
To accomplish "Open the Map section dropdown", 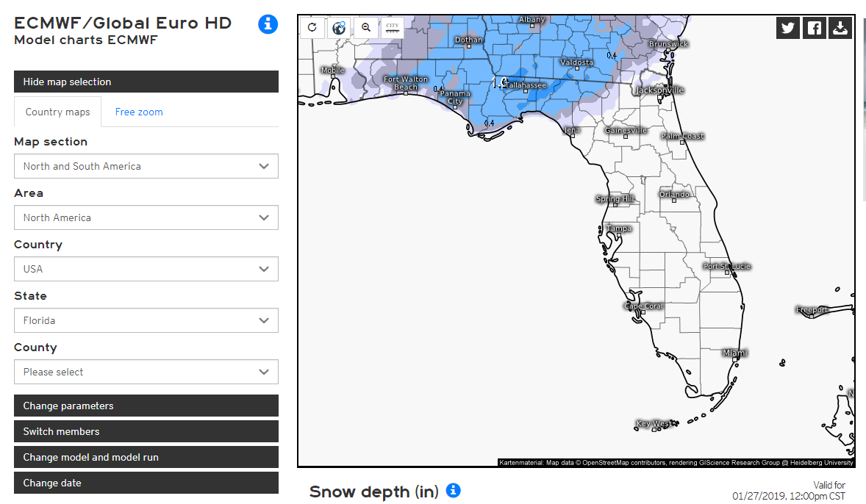I will click(146, 166).
